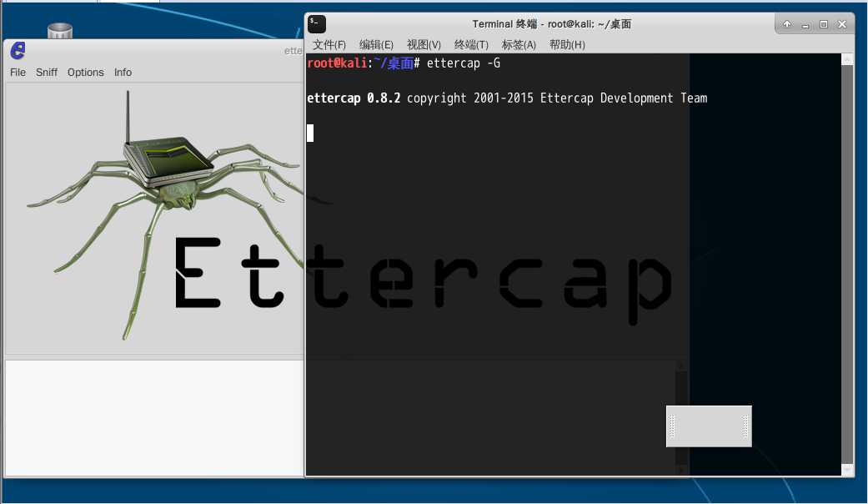868x504 pixels.
Task: Open the Options menu in Ettercap
Action: (x=85, y=73)
